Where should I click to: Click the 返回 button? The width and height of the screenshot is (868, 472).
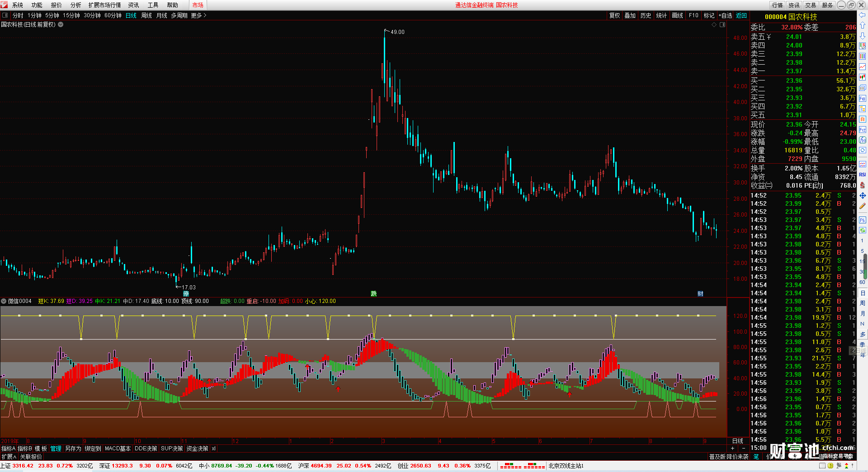pos(741,15)
